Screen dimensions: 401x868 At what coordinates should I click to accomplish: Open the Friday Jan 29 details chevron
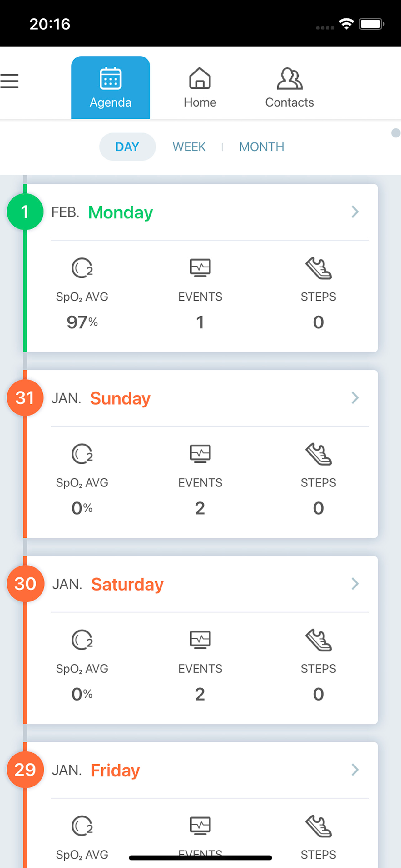355,770
